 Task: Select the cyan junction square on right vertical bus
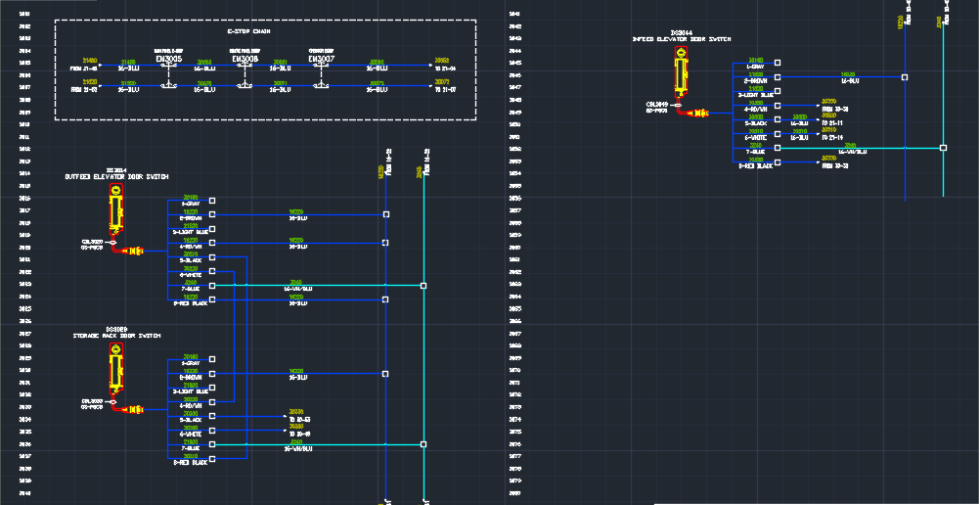click(943, 148)
